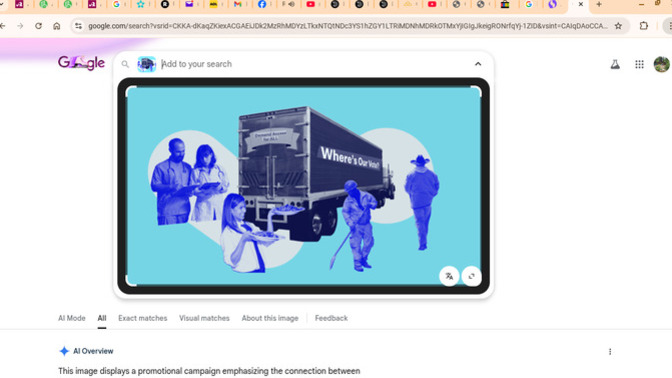Bookmark this page with the star icon

click(618, 26)
